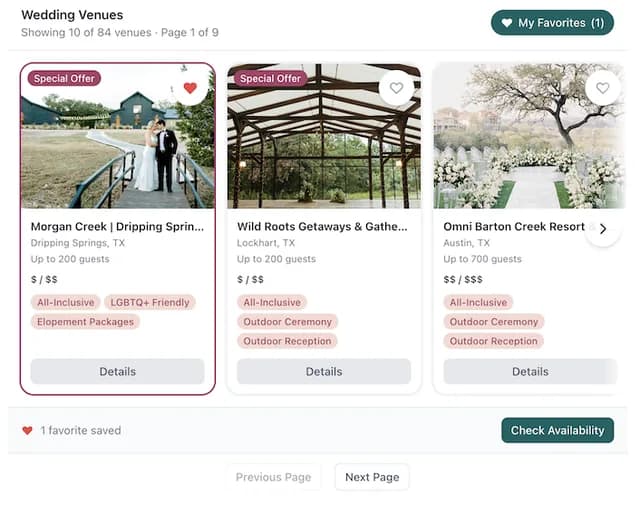Open Details for Omni Barton Creek Resort

pos(530,371)
